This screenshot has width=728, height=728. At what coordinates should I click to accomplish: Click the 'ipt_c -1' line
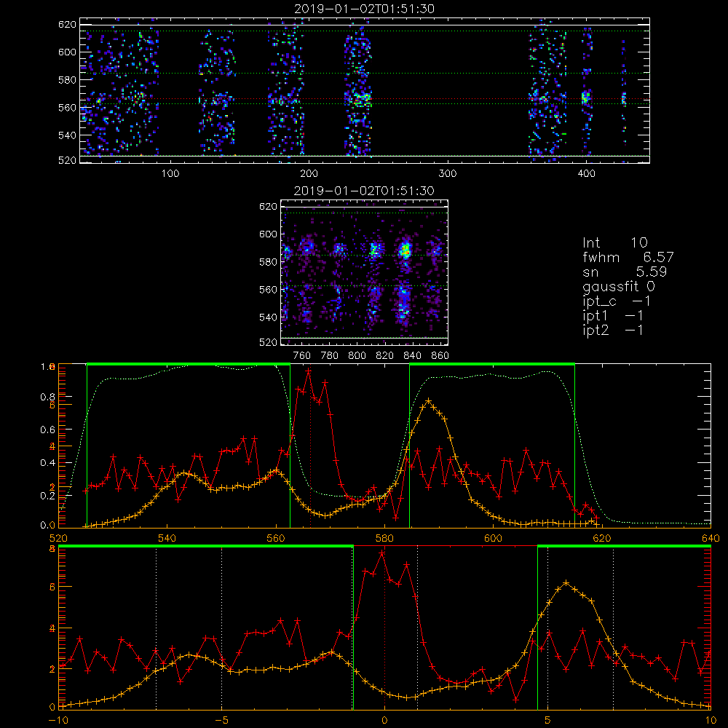[617, 301]
